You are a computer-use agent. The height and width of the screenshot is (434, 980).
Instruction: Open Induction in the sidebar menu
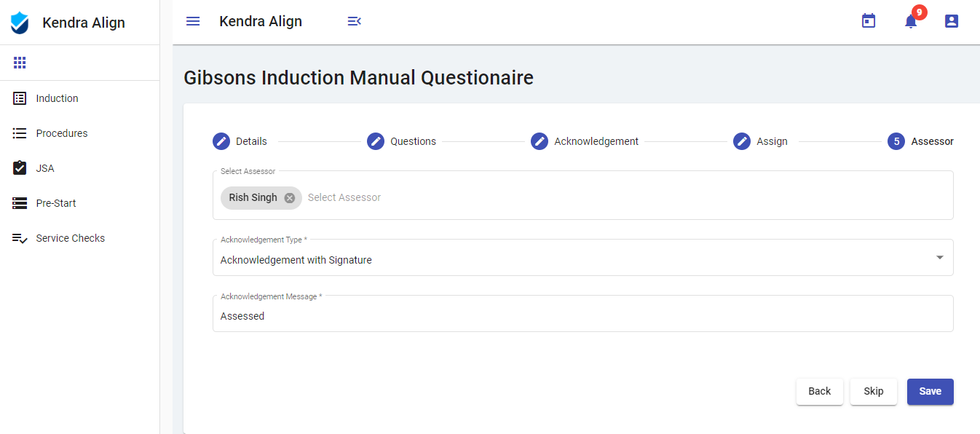[79, 98]
